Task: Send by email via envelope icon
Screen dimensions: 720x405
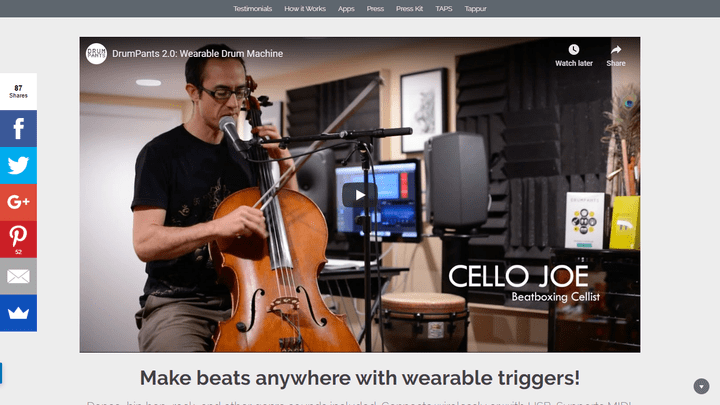Action: (18, 276)
